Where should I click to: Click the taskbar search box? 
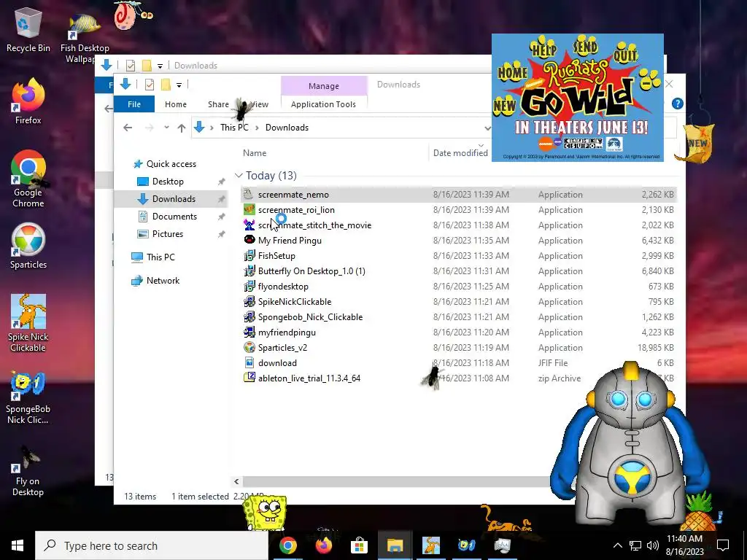click(x=152, y=545)
